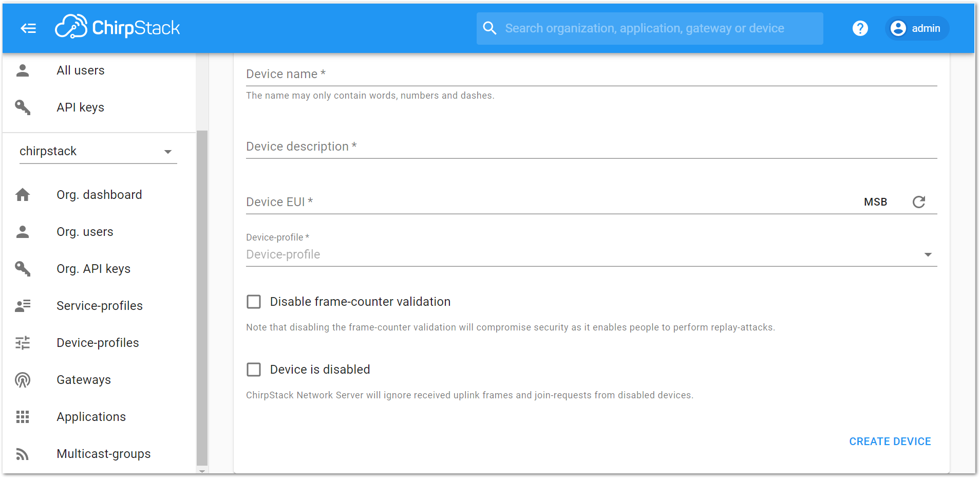Click the sidebar scrollbar down arrow
This screenshot has height=478, width=980.
click(x=202, y=471)
